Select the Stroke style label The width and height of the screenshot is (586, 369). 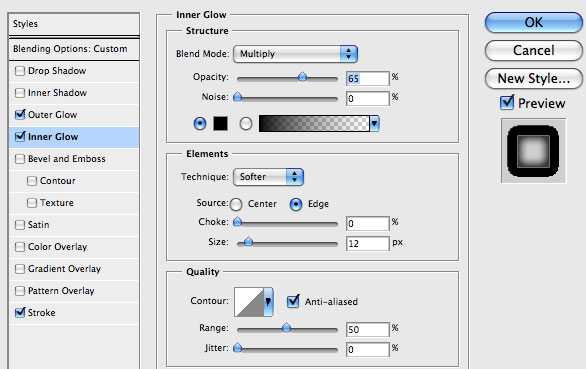tap(41, 313)
